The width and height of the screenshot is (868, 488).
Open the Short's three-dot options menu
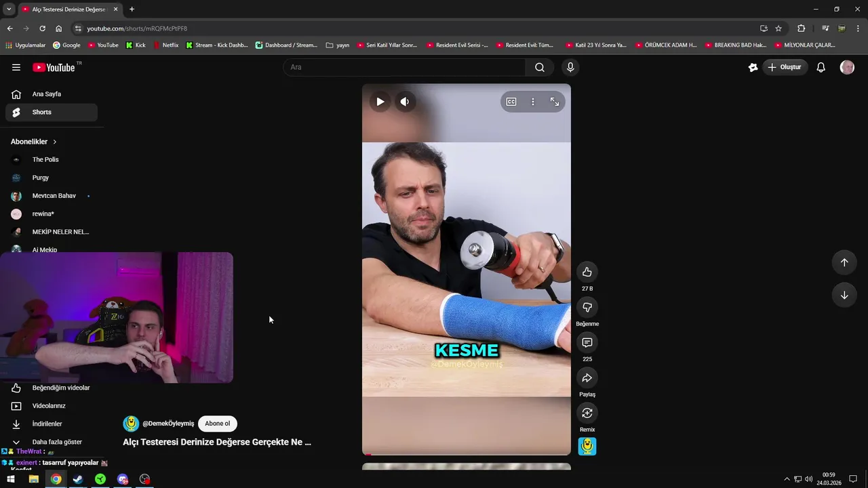(x=533, y=102)
